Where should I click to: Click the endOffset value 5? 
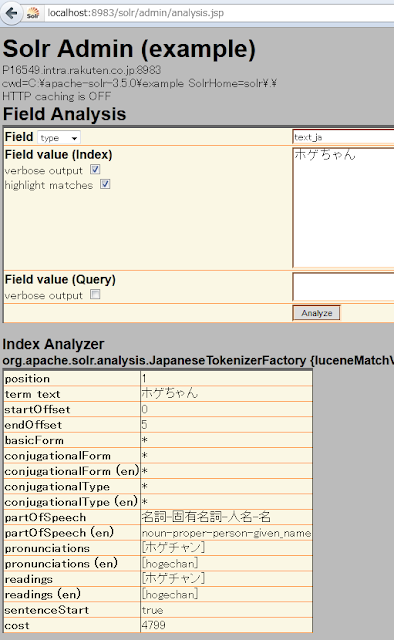click(x=144, y=425)
